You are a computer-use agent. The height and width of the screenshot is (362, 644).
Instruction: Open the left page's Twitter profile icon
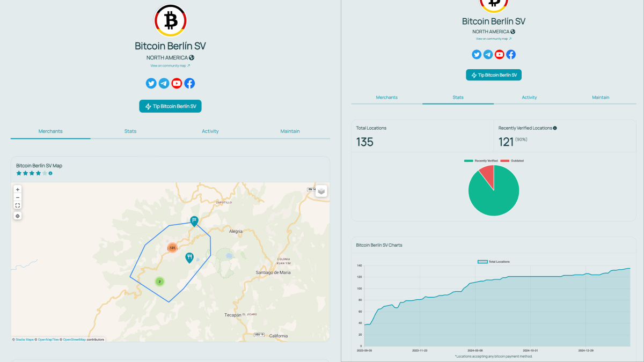pos(151,83)
